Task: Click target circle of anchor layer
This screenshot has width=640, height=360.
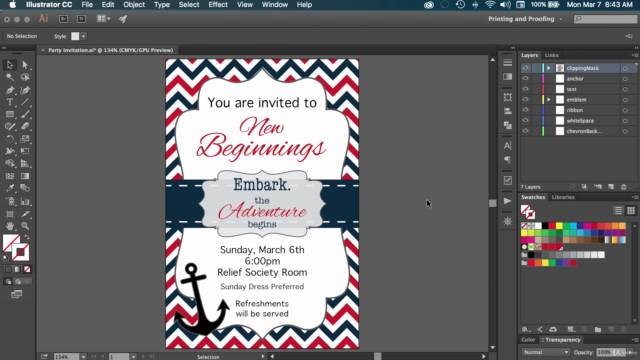Action: click(x=625, y=79)
